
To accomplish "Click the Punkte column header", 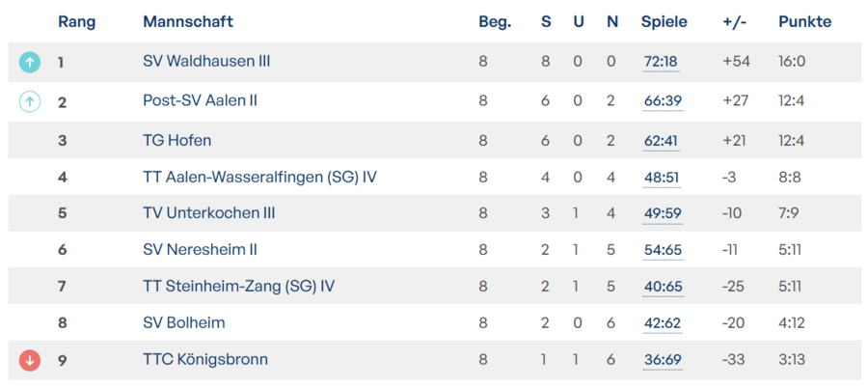I will pyautogui.click(x=804, y=22).
